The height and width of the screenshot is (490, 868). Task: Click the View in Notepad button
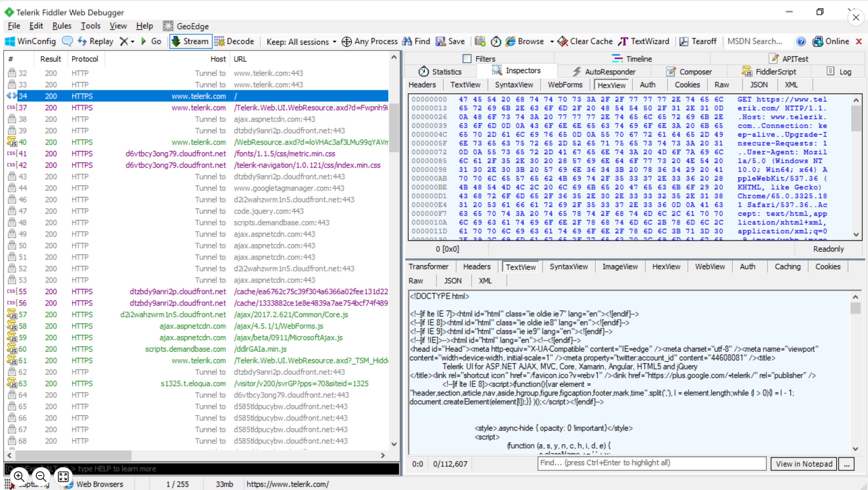(x=804, y=464)
